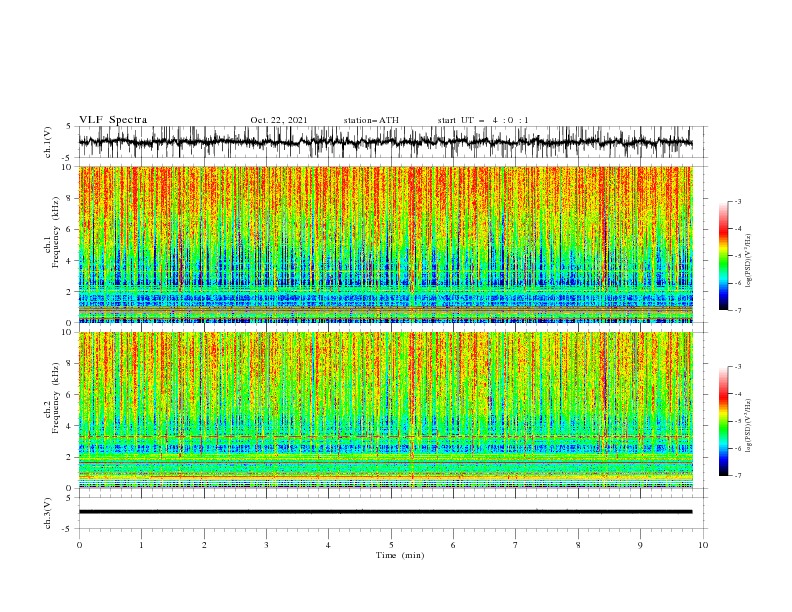Click the ch.2 spectrogram panel

click(386, 410)
